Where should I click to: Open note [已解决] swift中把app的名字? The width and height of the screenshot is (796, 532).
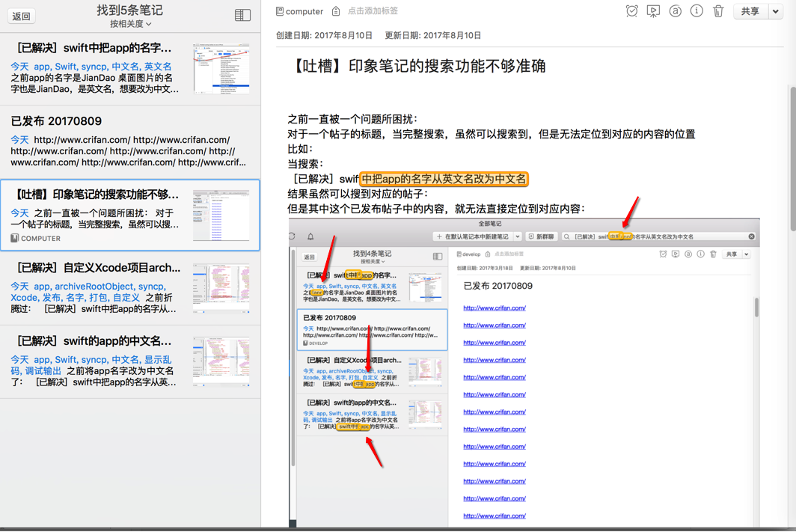(x=130, y=69)
